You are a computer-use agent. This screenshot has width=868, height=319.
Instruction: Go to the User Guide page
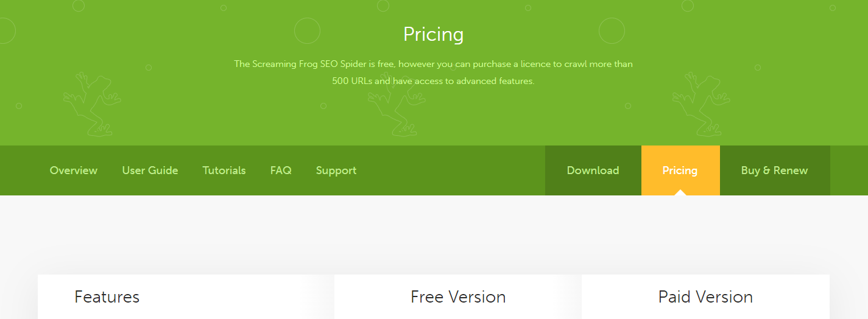(x=150, y=170)
